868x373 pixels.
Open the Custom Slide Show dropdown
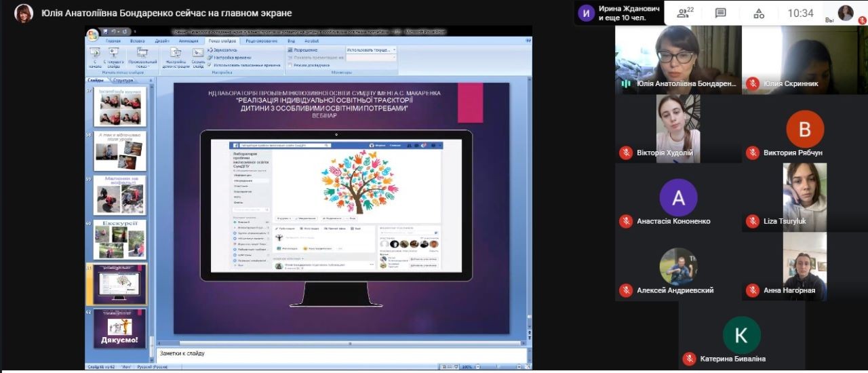tap(142, 56)
